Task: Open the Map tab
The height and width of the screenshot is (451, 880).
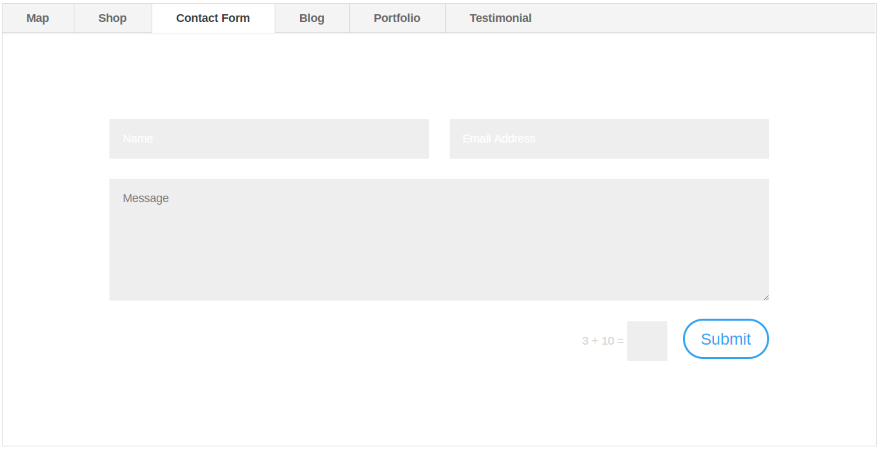Action: coord(38,18)
